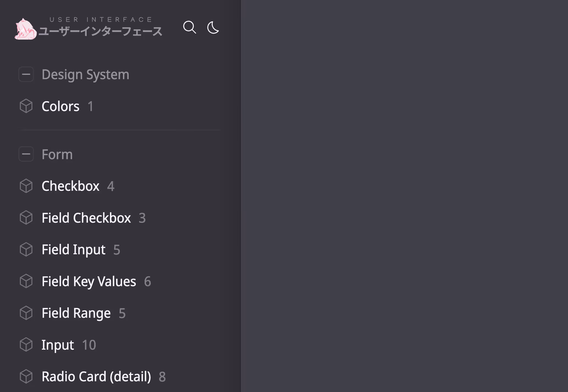Collapse the Form group

[x=26, y=154]
